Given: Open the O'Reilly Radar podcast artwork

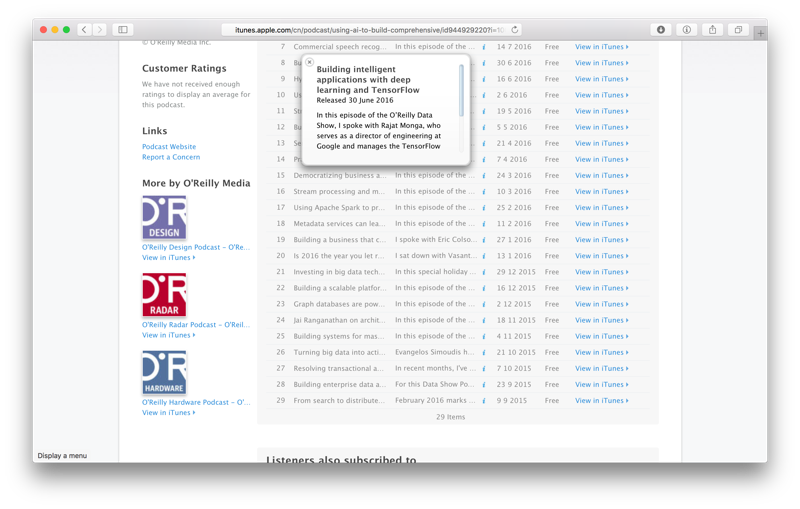Looking at the screenshot, I should (164, 295).
